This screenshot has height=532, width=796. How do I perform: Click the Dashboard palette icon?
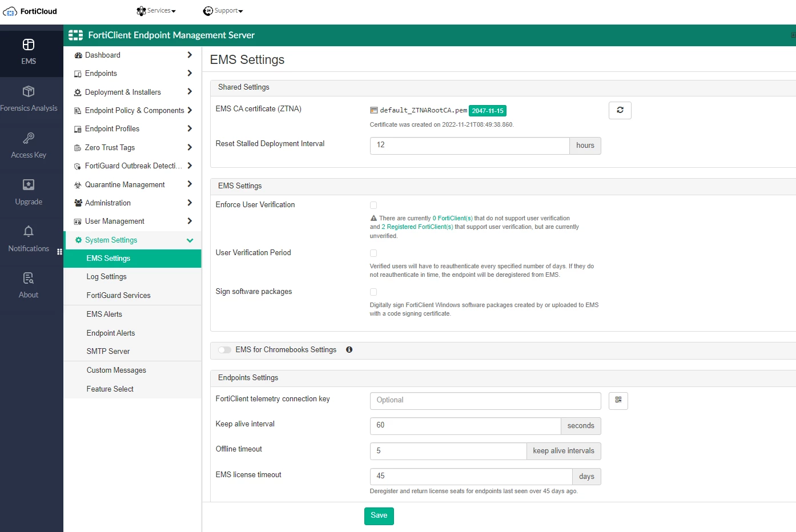tap(78, 55)
